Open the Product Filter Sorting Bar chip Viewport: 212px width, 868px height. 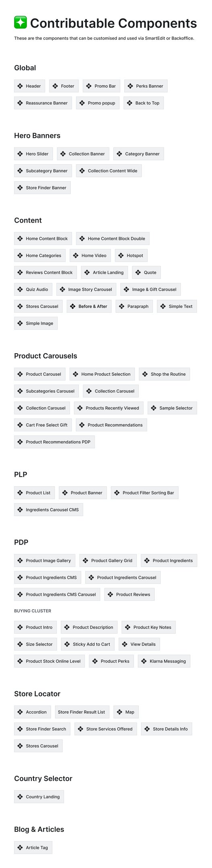[x=145, y=493]
